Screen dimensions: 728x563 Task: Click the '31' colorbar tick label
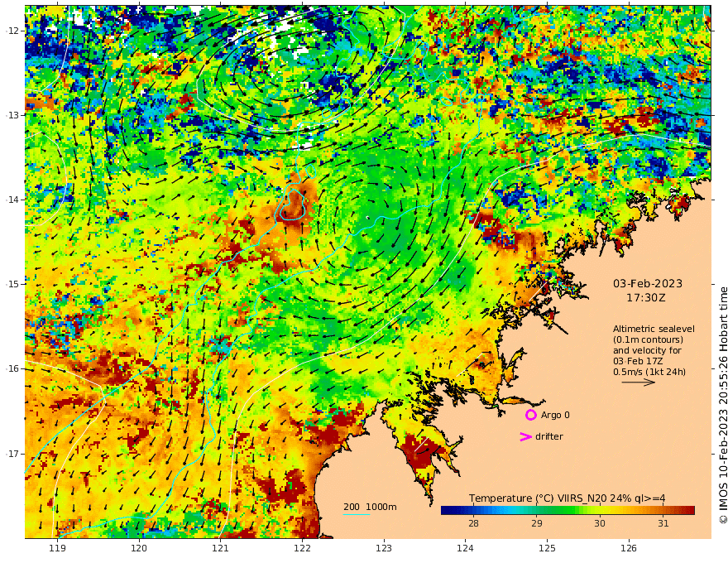(x=663, y=523)
